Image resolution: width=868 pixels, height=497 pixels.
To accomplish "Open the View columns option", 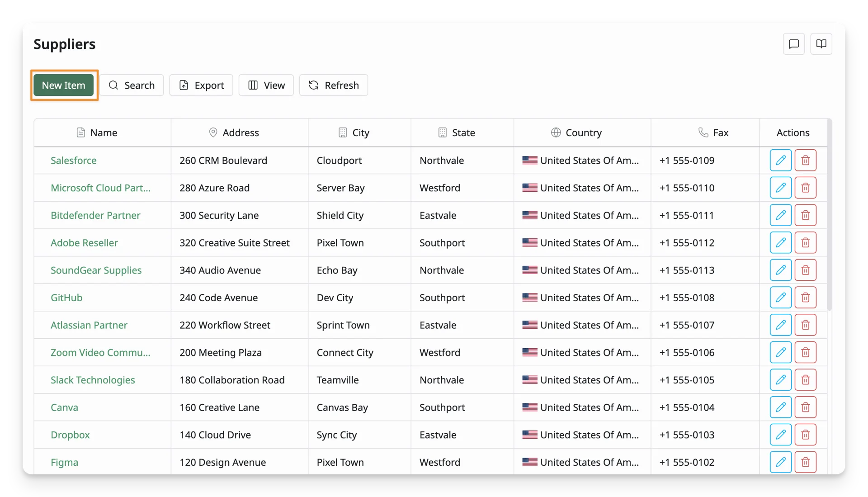I will click(x=266, y=85).
